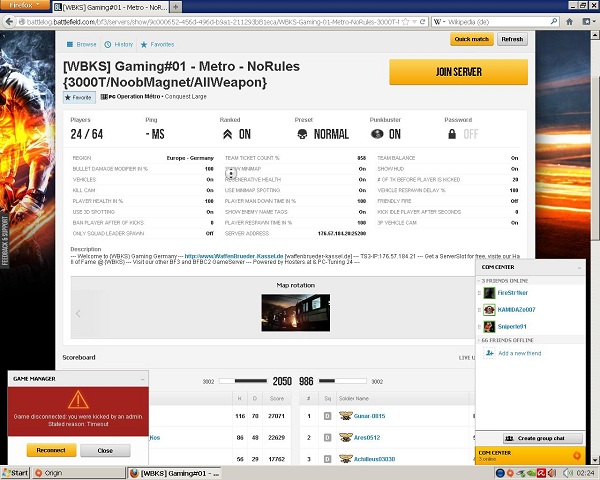The image size is (600, 480).
Task: Minimize the Com Center panel
Action: pos(580,268)
